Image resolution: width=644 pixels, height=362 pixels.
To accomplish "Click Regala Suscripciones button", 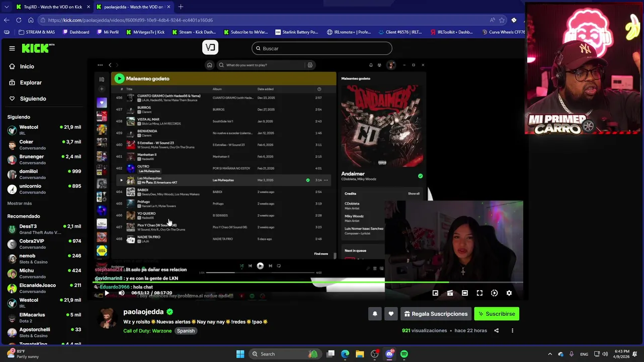I will click(x=436, y=314).
